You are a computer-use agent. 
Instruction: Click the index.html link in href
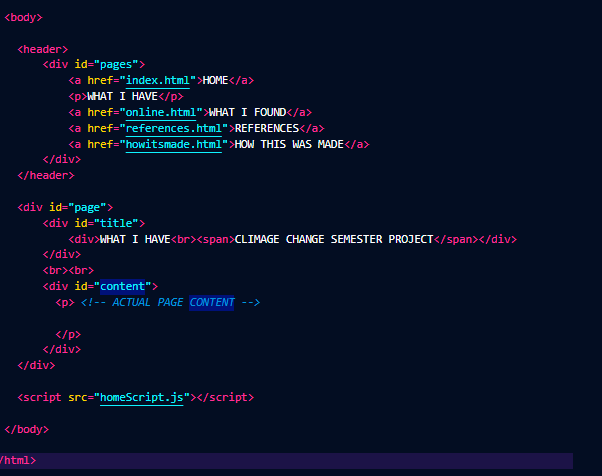click(157, 80)
